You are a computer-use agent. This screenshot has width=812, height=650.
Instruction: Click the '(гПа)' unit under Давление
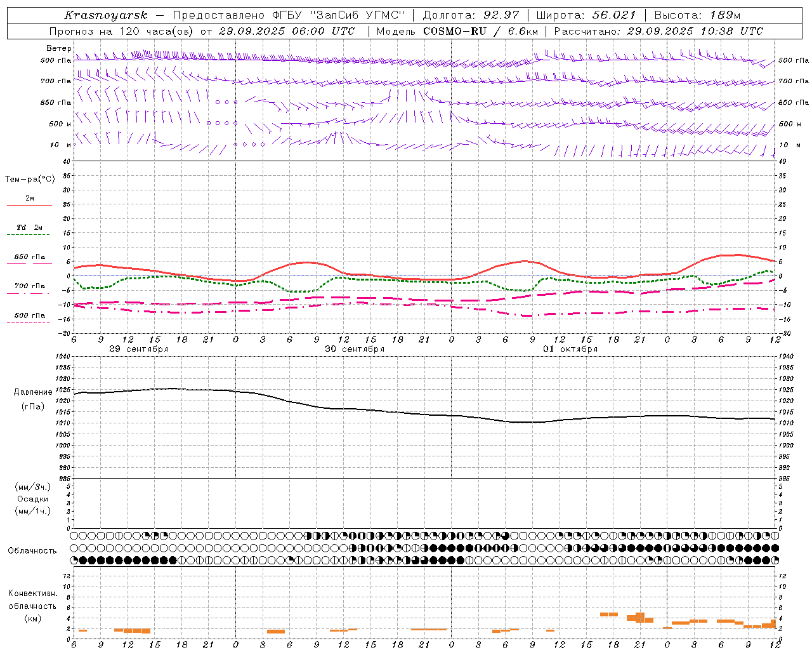coord(33,407)
